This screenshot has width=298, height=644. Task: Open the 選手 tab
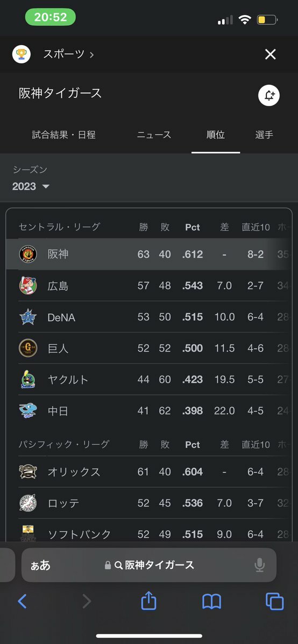[264, 135]
